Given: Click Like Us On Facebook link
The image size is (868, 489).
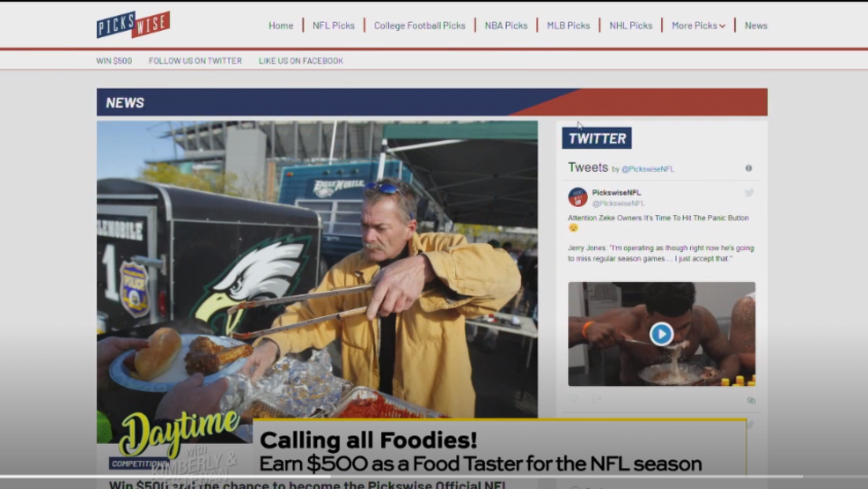Looking at the screenshot, I should point(300,61).
